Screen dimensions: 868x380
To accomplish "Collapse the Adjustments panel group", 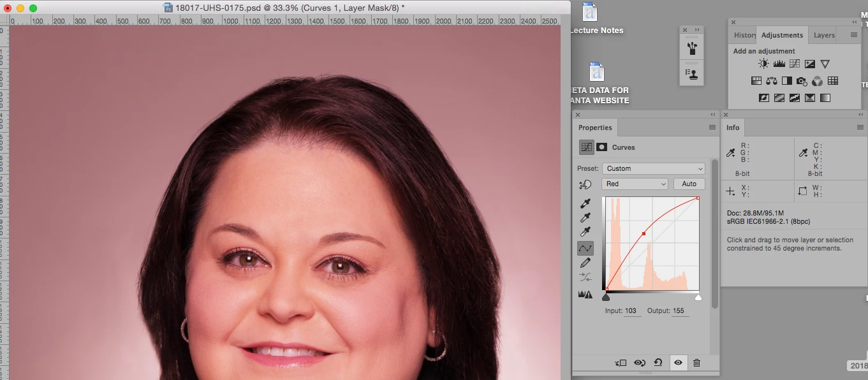I will coord(855,22).
